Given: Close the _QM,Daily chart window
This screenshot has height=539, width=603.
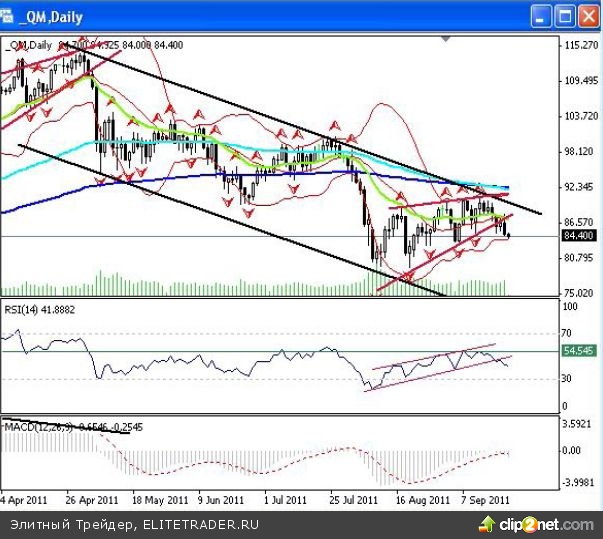Looking at the screenshot, I should [588, 16].
